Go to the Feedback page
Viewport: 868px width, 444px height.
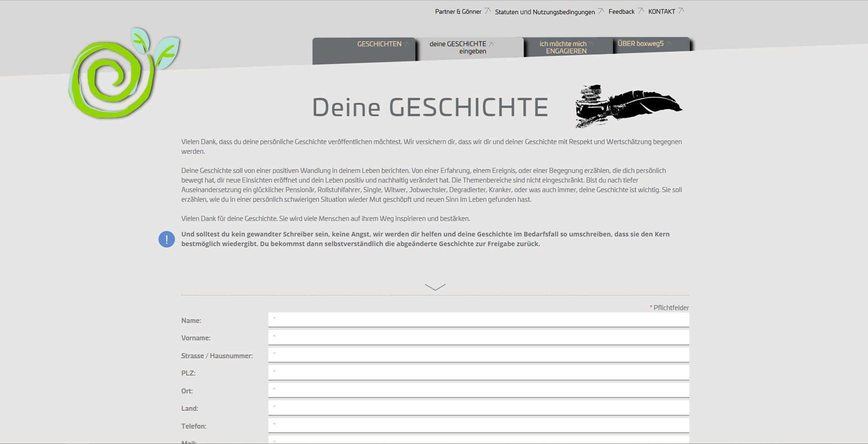coord(621,12)
